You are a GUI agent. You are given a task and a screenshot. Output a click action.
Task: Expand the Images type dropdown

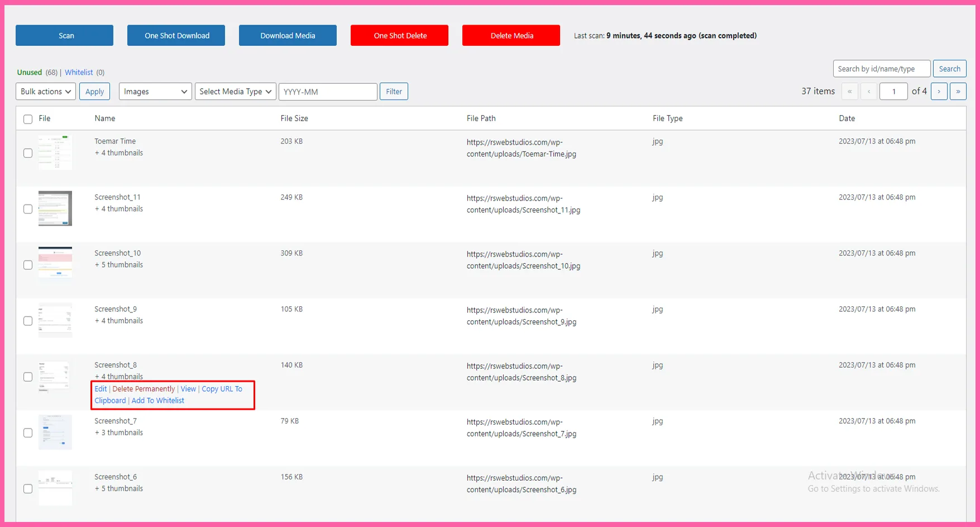click(x=155, y=92)
